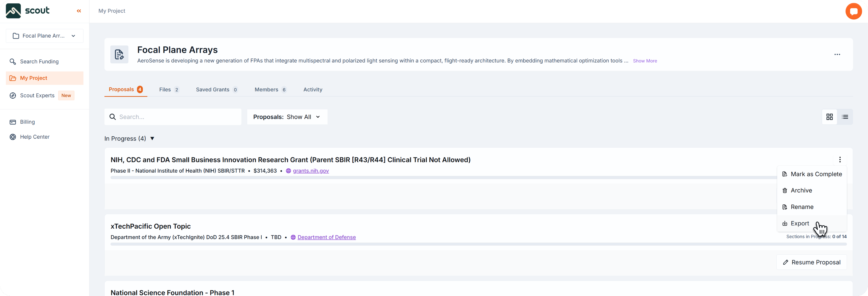Switch to list view layout
The width and height of the screenshot is (868, 296).
pyautogui.click(x=845, y=117)
